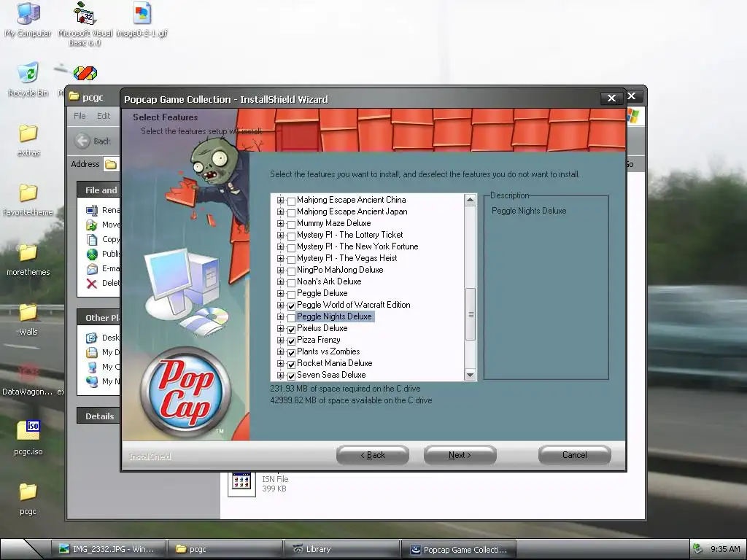Image resolution: width=747 pixels, height=560 pixels.
Task: Check the Noah's Ark Deluxe checkbox
Action: coord(292,282)
